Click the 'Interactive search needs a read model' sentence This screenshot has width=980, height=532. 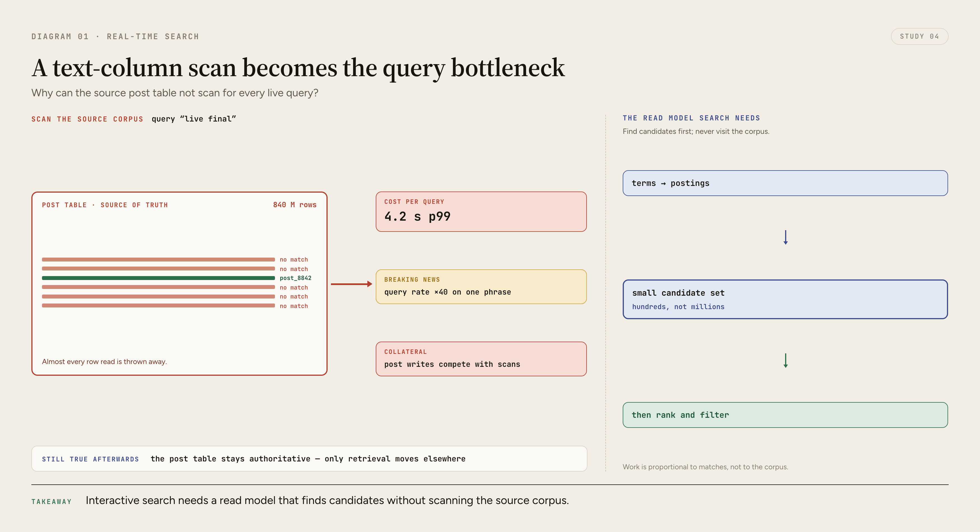pyautogui.click(x=327, y=500)
